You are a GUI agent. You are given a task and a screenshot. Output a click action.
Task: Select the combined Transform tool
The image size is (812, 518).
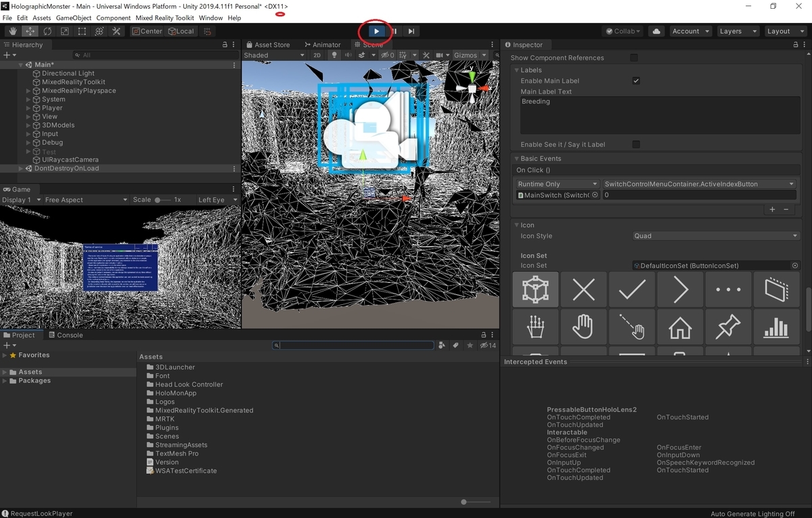coord(99,31)
